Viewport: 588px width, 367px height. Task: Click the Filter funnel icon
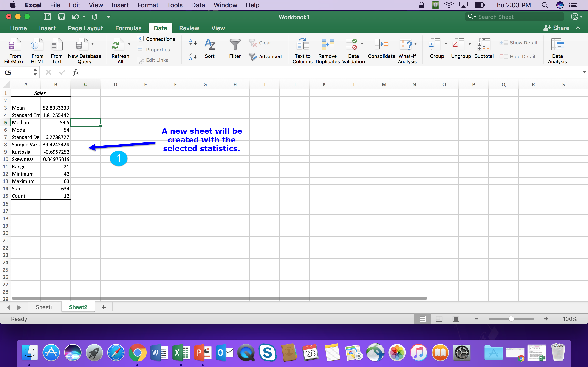[235, 45]
